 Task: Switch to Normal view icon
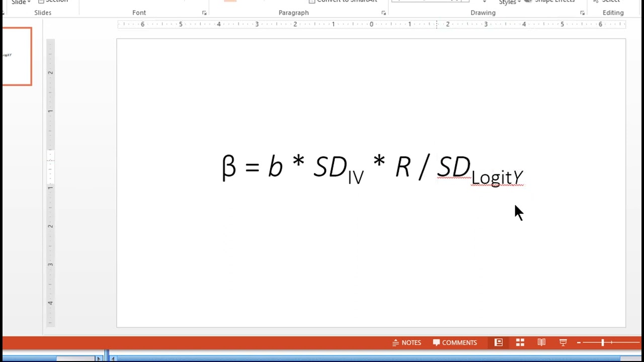[x=499, y=342]
